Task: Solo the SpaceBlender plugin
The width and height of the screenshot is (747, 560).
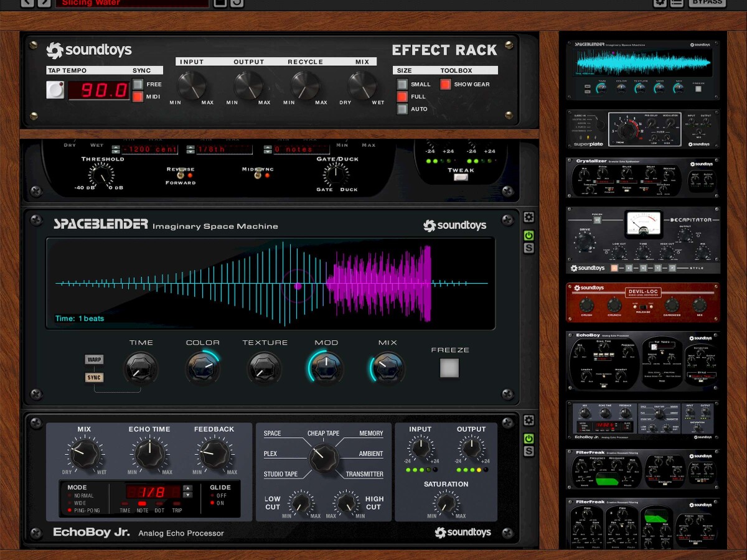Action: pyautogui.click(x=529, y=248)
